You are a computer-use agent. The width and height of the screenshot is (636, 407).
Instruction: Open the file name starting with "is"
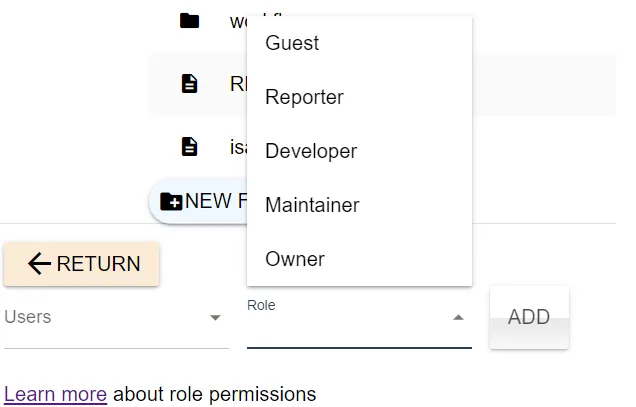point(238,147)
